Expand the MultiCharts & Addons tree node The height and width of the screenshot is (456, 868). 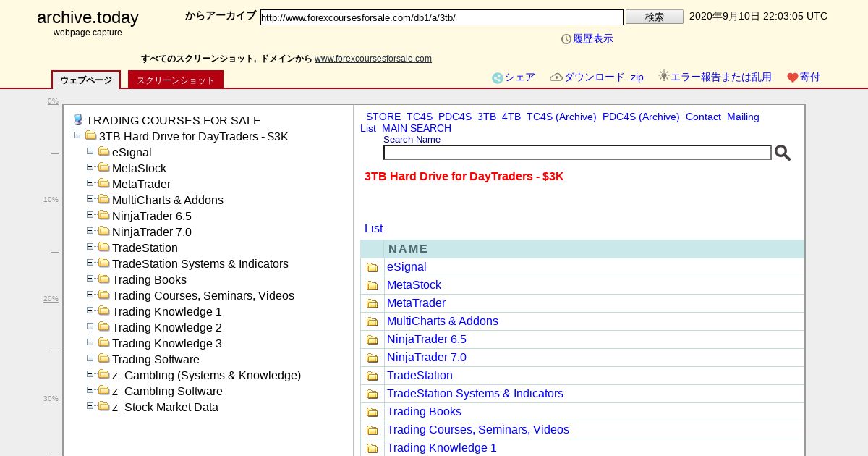(90, 199)
